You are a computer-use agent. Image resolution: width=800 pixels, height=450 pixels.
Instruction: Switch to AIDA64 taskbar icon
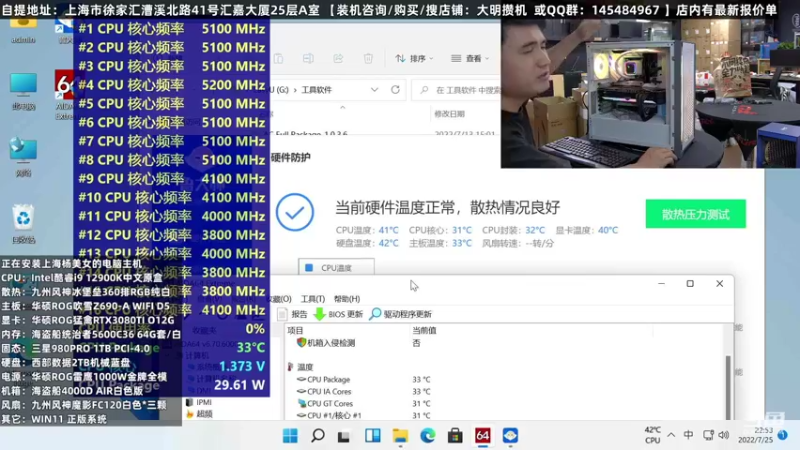pos(483,436)
